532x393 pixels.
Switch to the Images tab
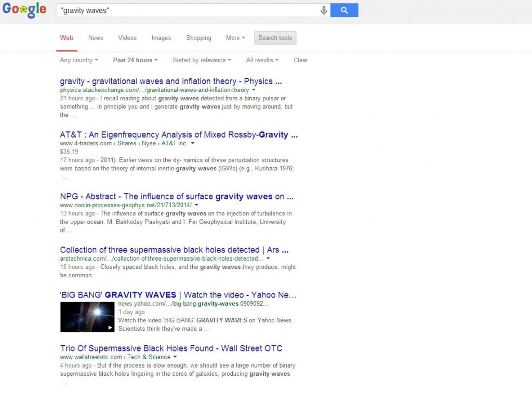click(x=161, y=37)
